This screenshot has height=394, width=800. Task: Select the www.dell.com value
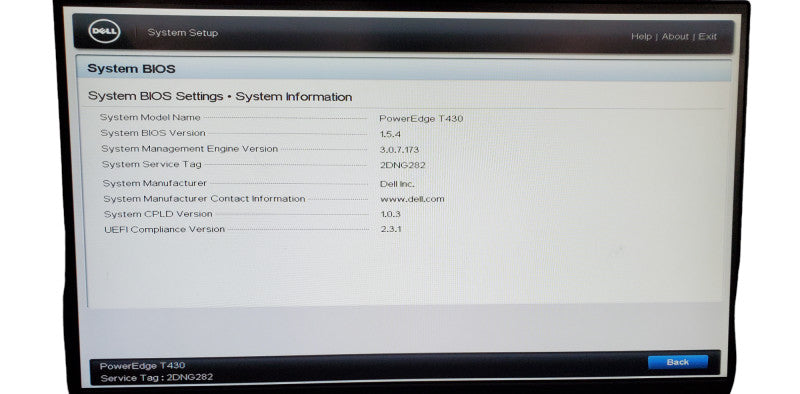tap(412, 199)
